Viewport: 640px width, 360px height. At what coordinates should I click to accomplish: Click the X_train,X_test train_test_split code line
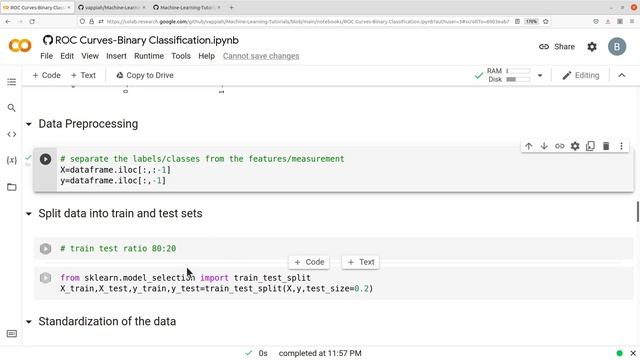coord(217,289)
